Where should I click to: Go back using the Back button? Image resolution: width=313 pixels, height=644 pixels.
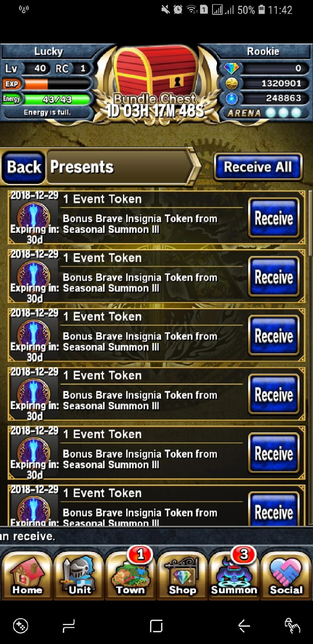24,167
